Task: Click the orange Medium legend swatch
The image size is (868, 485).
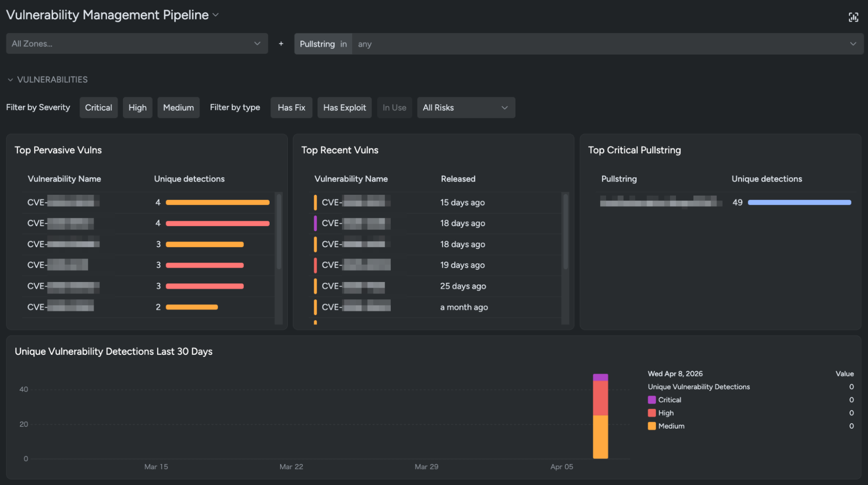Action: [652, 426]
